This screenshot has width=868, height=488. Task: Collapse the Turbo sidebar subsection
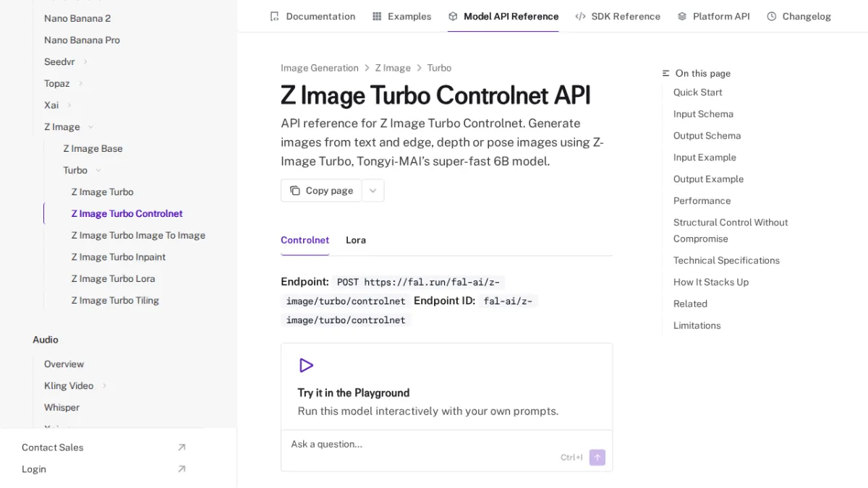[98, 171]
